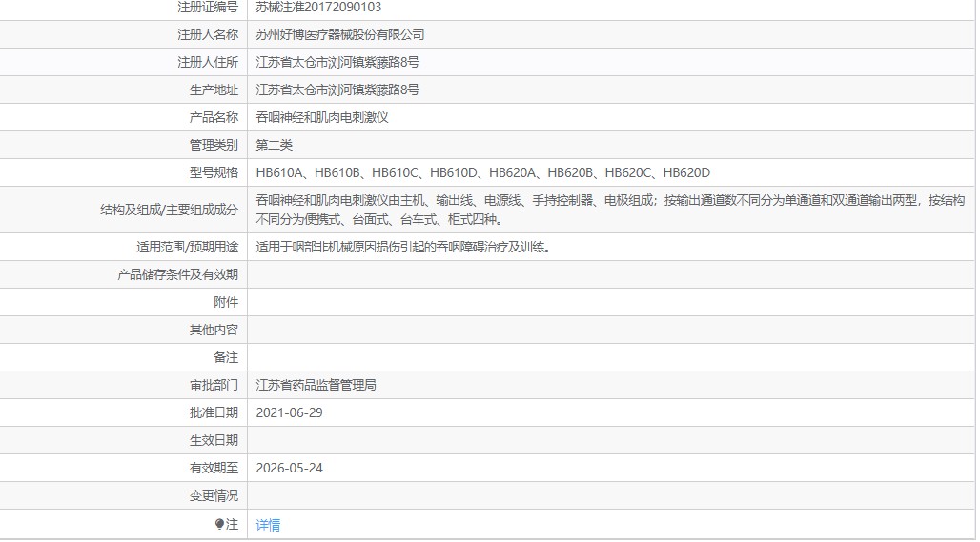This screenshot has height=542, width=980.
Task: Select expiry date 2026-05-24
Action: coord(290,468)
